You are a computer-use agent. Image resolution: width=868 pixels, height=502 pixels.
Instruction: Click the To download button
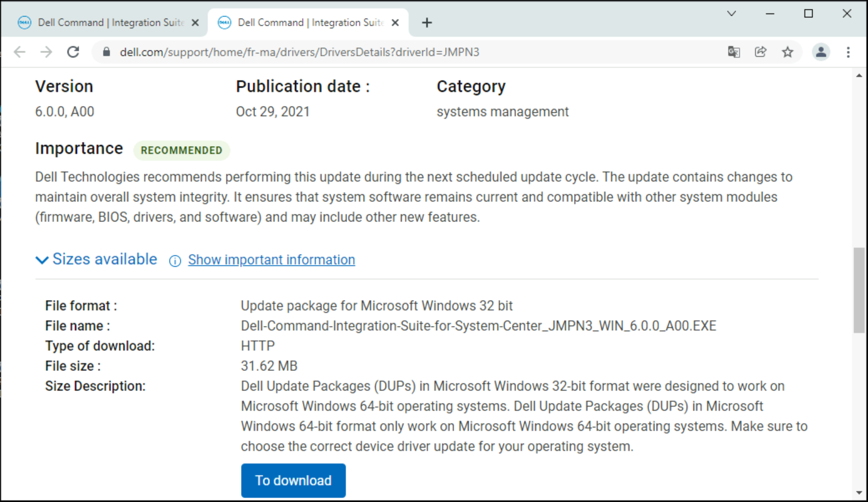(x=293, y=480)
